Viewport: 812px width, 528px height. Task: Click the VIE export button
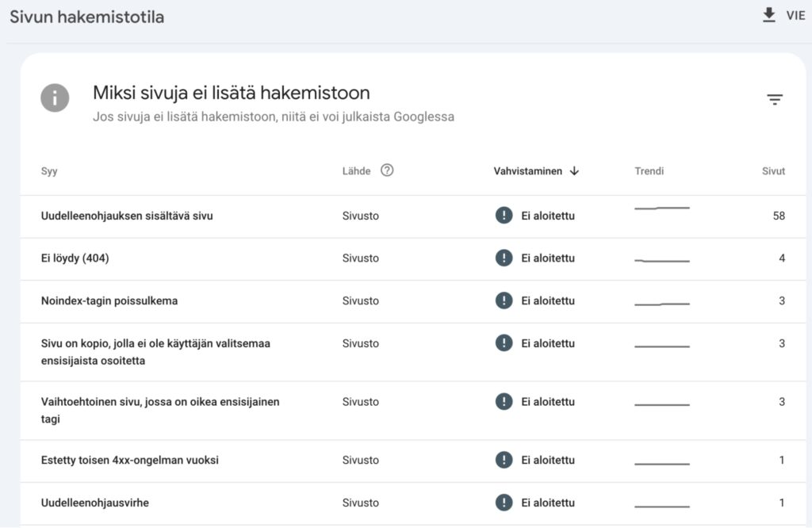(795, 16)
